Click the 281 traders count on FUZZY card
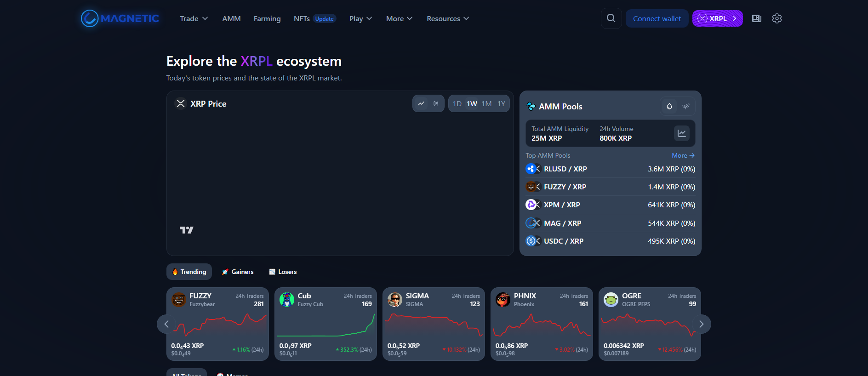This screenshot has width=868, height=376. [259, 304]
